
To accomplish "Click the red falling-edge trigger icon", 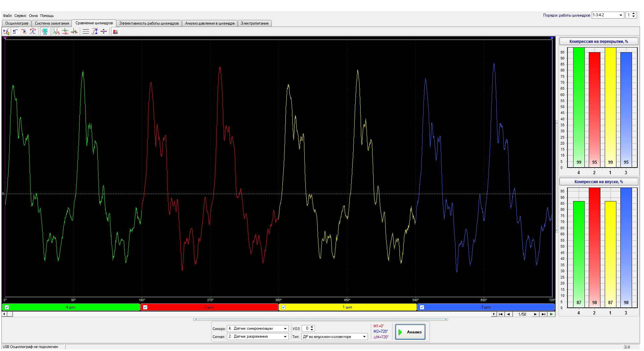I will click(24, 32).
